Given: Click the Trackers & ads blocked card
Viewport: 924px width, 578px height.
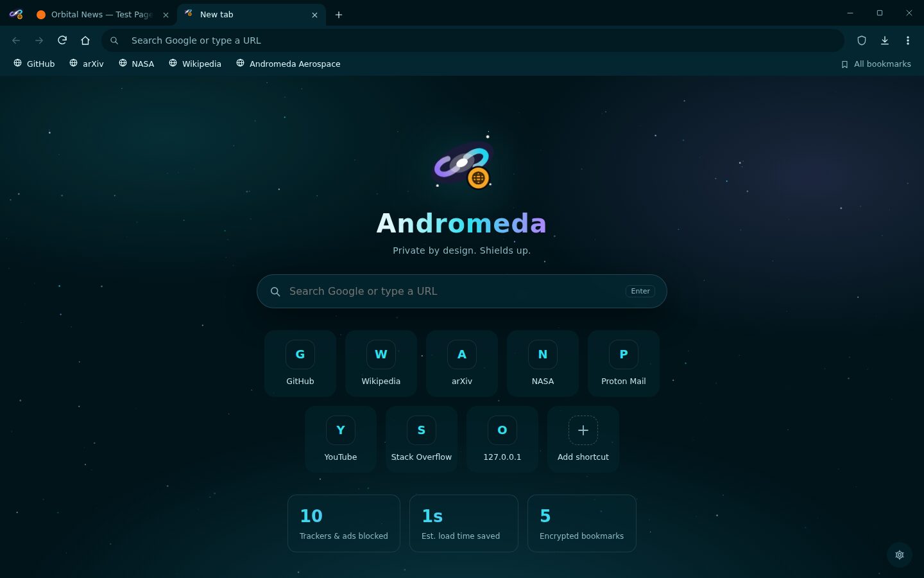Looking at the screenshot, I should [x=344, y=523].
